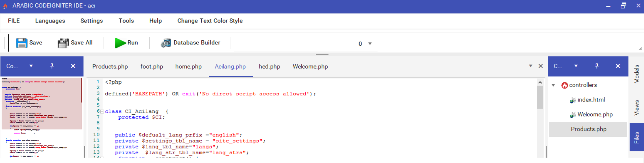Toggle code folding on line 6
This screenshot has width=644, height=163.
(102, 112)
